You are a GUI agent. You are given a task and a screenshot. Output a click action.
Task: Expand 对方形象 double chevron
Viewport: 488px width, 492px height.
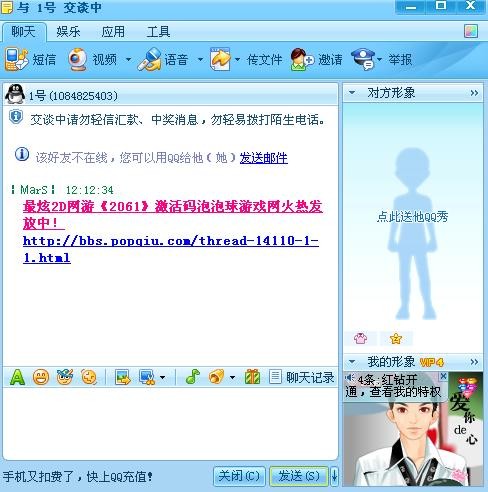(474, 93)
